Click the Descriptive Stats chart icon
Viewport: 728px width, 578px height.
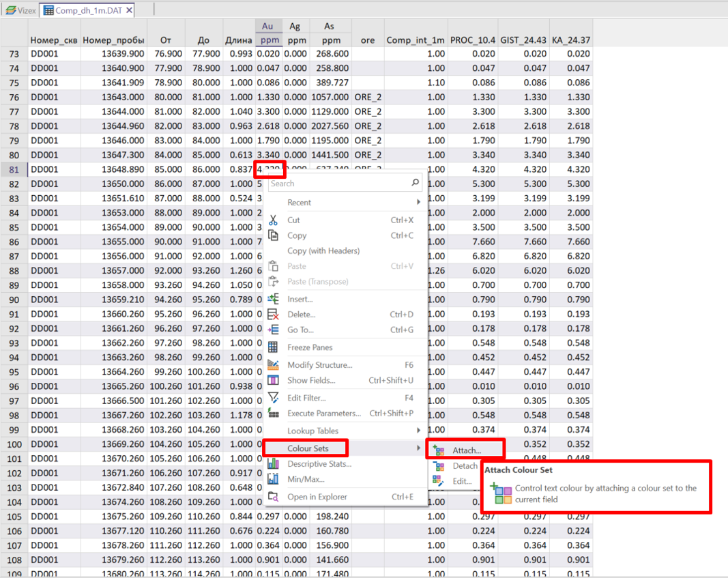coord(274,464)
